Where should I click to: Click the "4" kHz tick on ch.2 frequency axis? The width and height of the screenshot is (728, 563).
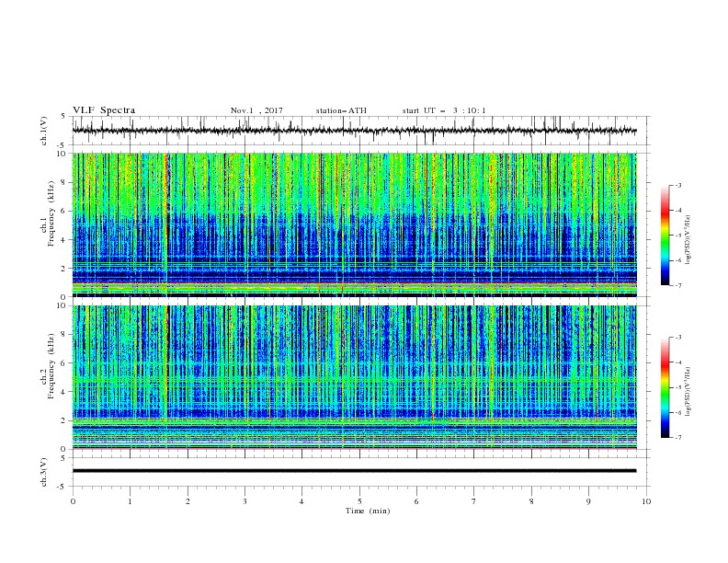point(63,392)
